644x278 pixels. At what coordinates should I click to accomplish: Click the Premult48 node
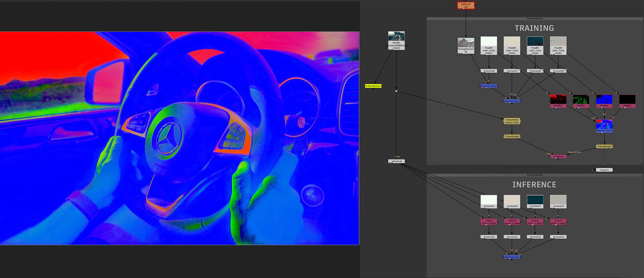(489, 71)
